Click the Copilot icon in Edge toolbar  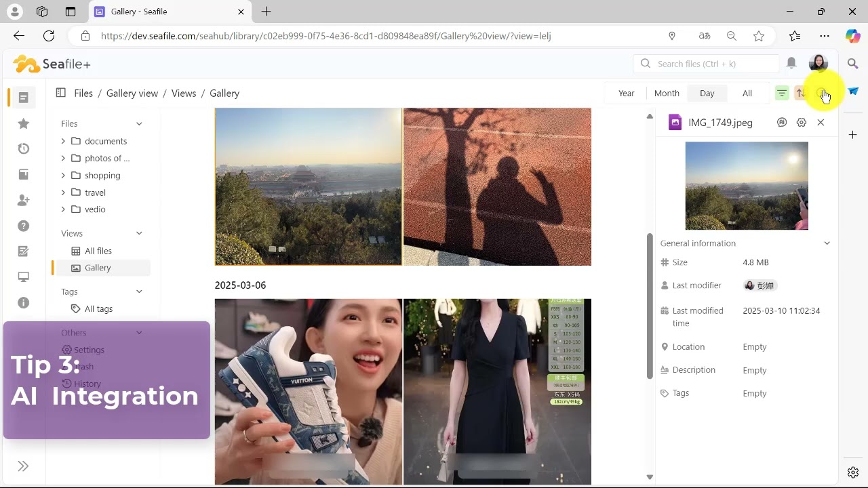(x=853, y=36)
